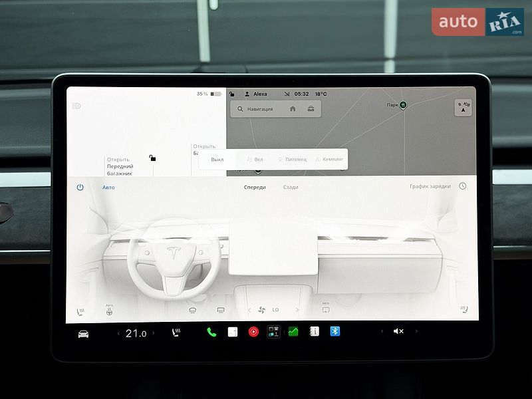Tap the 35 % battery indicator
Image resolution: width=532 pixels, height=399 pixels.
(x=209, y=94)
